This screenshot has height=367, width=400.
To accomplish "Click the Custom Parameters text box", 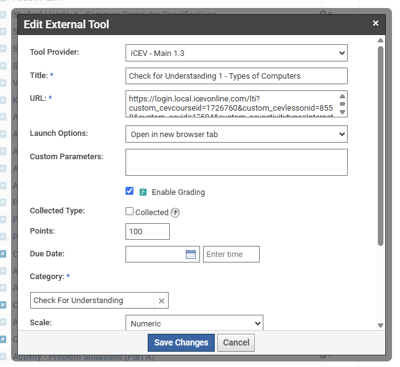I will [236, 162].
